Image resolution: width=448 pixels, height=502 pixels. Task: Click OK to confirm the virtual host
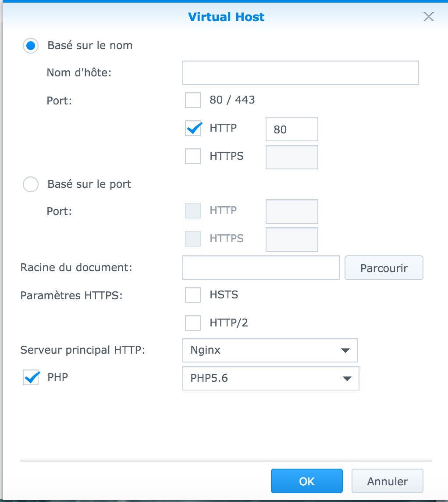(x=307, y=481)
